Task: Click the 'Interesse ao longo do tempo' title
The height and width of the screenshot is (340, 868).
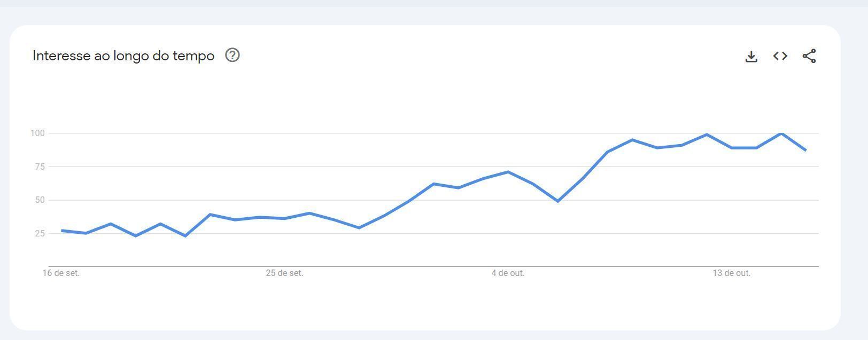Action: pyautogui.click(x=123, y=56)
